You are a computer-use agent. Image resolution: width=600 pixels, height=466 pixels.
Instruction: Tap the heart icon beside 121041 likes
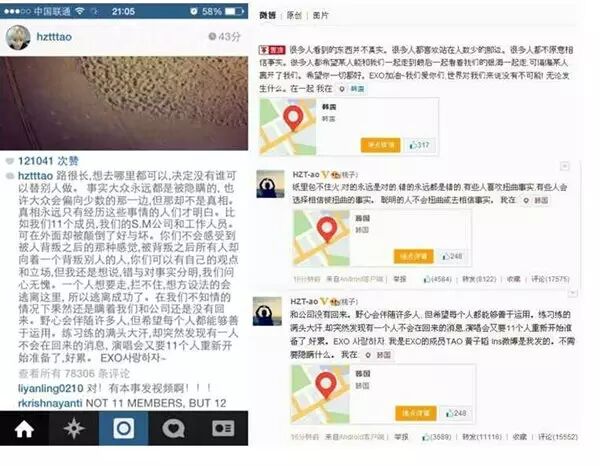10,162
